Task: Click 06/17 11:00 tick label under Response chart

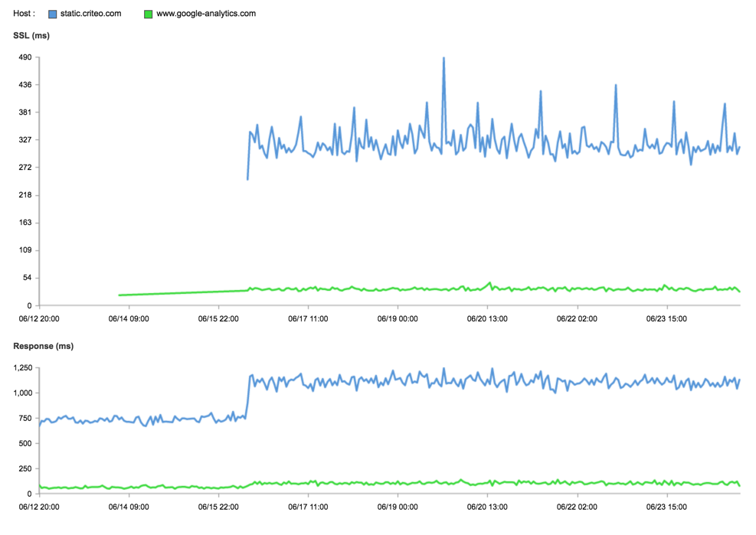Action: pos(308,507)
